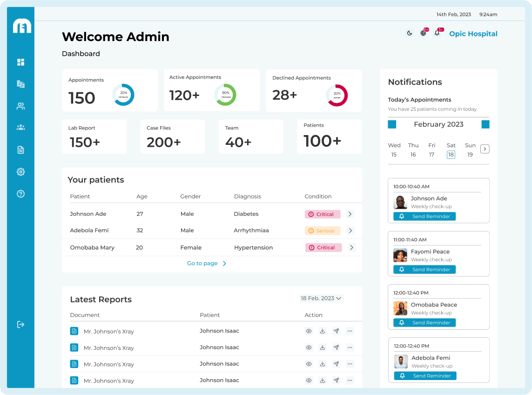
Task: Send the second Mr. Johnson's Xray report
Action: click(336, 347)
